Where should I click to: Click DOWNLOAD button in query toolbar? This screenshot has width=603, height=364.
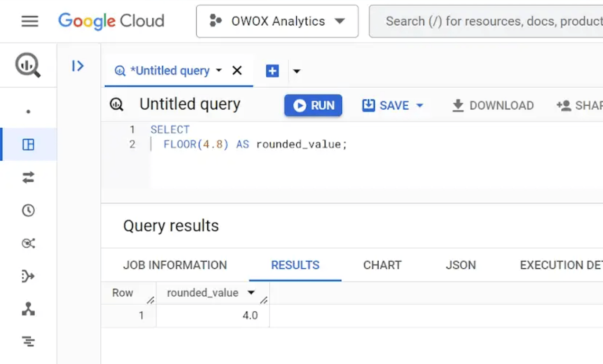[493, 106]
